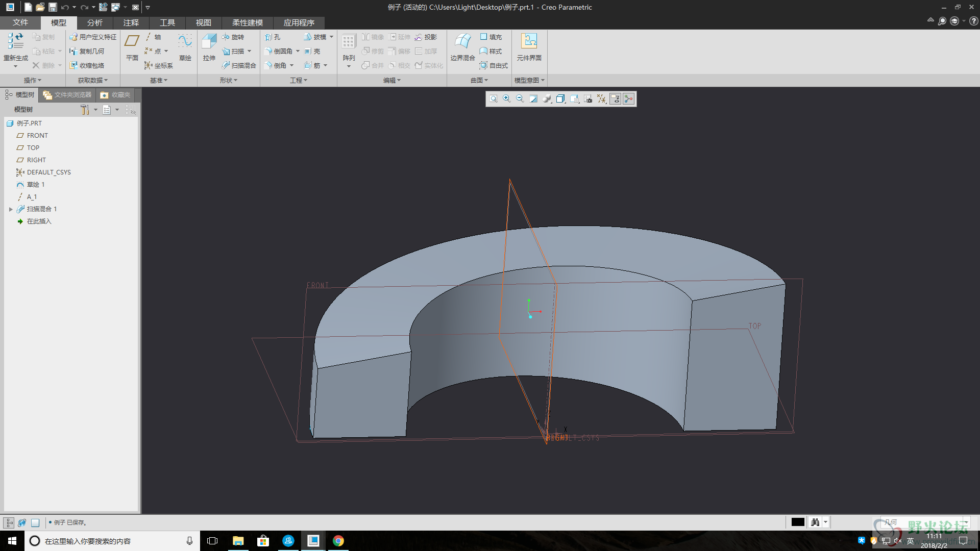
Task: Select Shrinkwrap (收缩包络) tool
Action: [87, 65]
